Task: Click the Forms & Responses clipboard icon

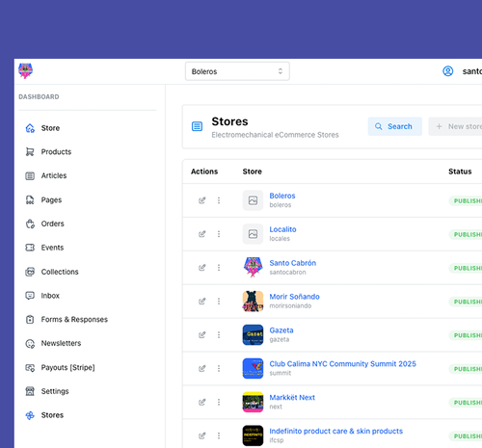Action: [x=30, y=320]
